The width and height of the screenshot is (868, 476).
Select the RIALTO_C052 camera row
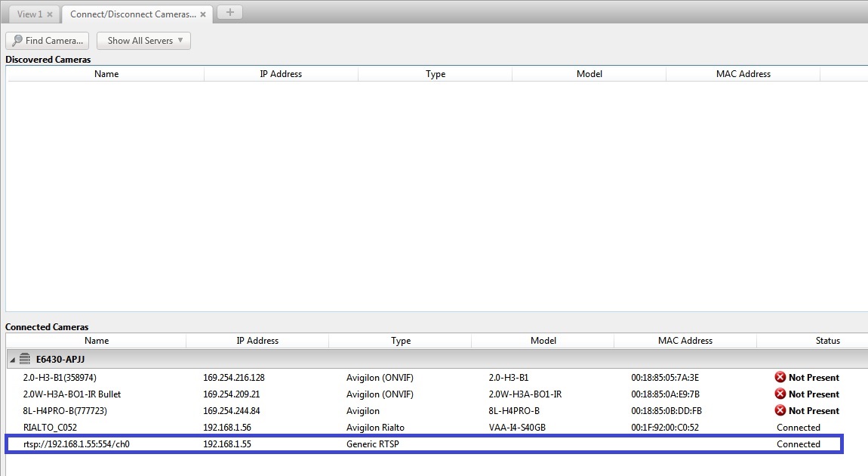[x=437, y=427]
